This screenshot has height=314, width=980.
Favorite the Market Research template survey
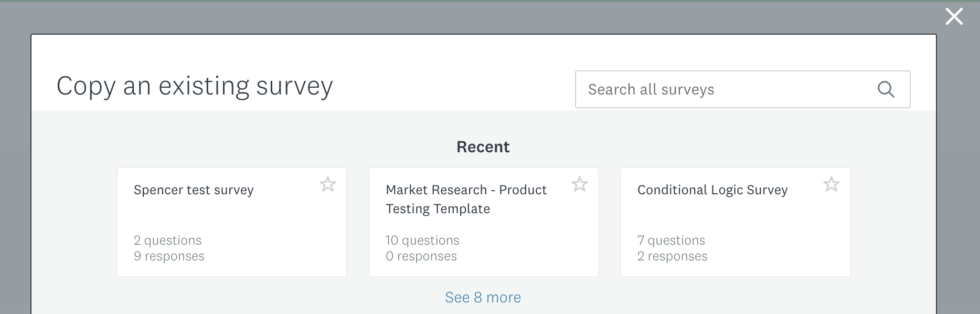click(580, 184)
